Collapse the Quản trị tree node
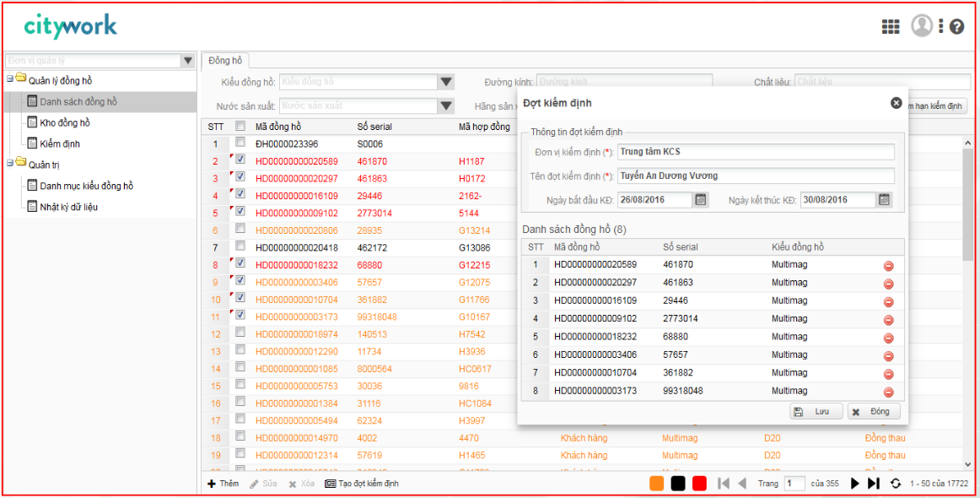Viewport: 980px width, 498px height. click(10, 163)
